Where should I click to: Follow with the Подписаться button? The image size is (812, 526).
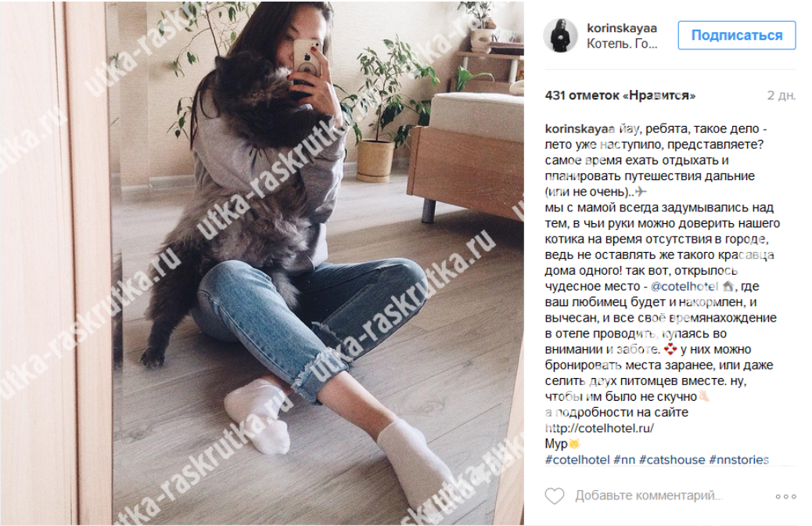(x=736, y=35)
